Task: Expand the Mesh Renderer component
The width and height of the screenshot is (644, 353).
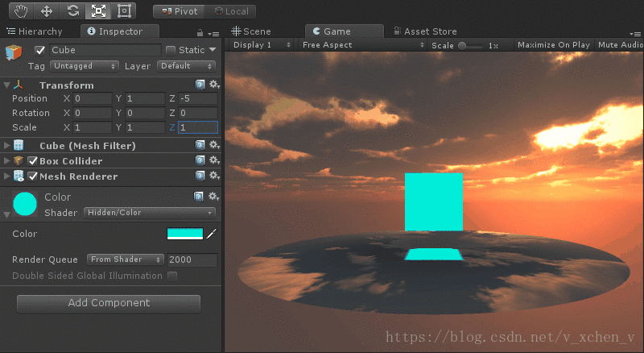Action: [6, 176]
